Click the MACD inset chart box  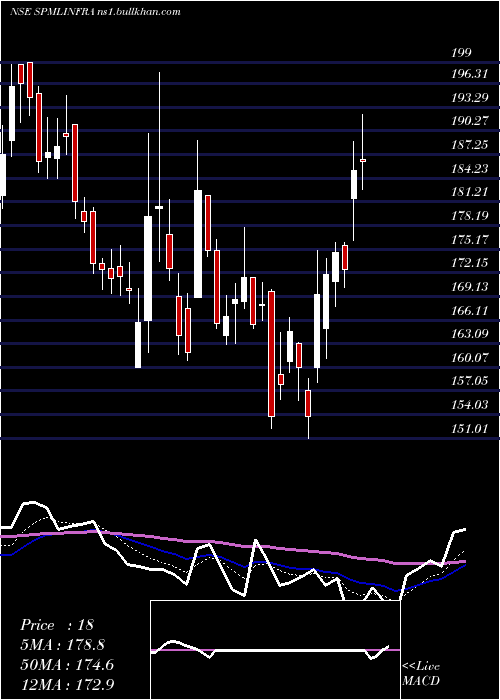coord(275,650)
